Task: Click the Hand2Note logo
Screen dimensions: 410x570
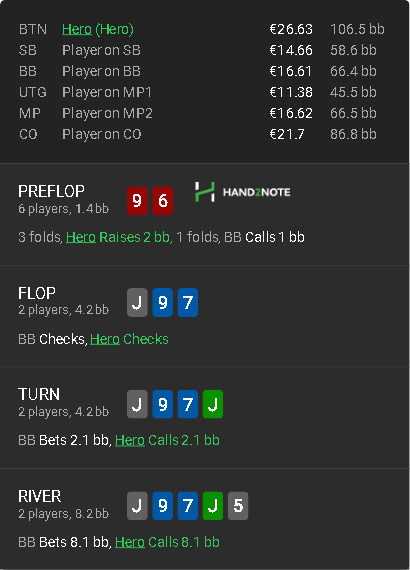Action: (x=242, y=192)
